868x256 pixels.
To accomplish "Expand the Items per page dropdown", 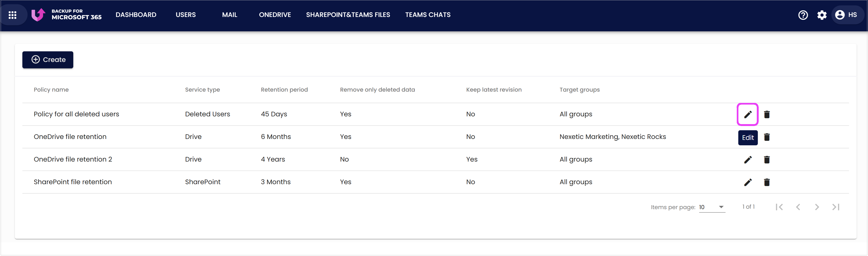I will point(712,207).
